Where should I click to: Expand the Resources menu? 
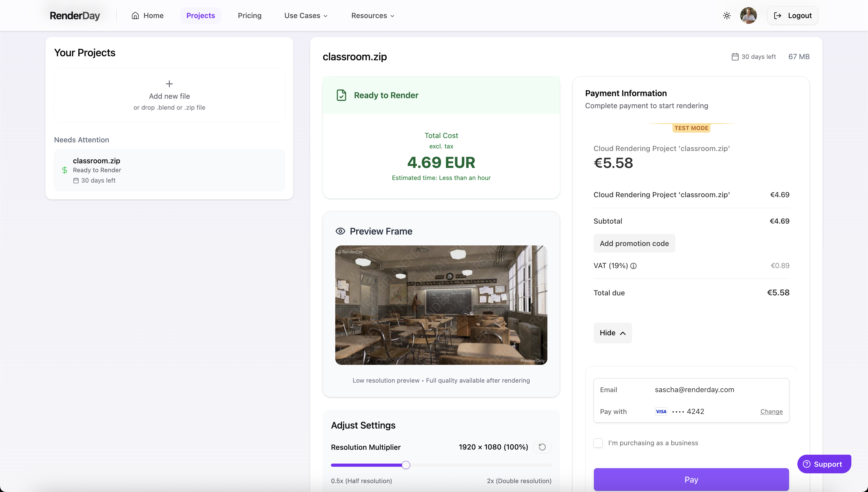(x=373, y=16)
